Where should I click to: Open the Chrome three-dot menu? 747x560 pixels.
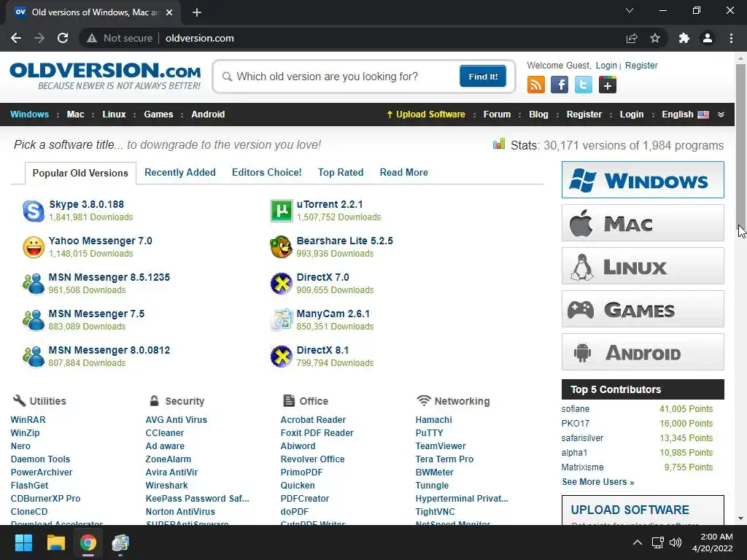pyautogui.click(x=731, y=38)
